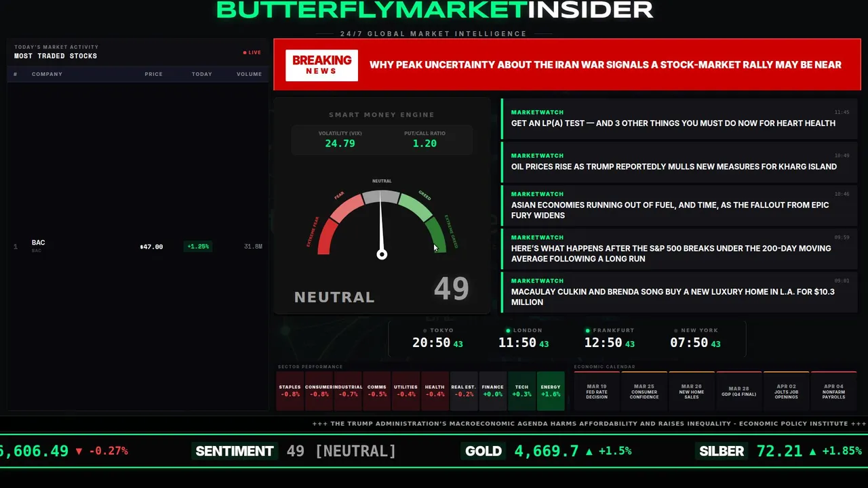Select the COMMS sector tile

tap(377, 390)
